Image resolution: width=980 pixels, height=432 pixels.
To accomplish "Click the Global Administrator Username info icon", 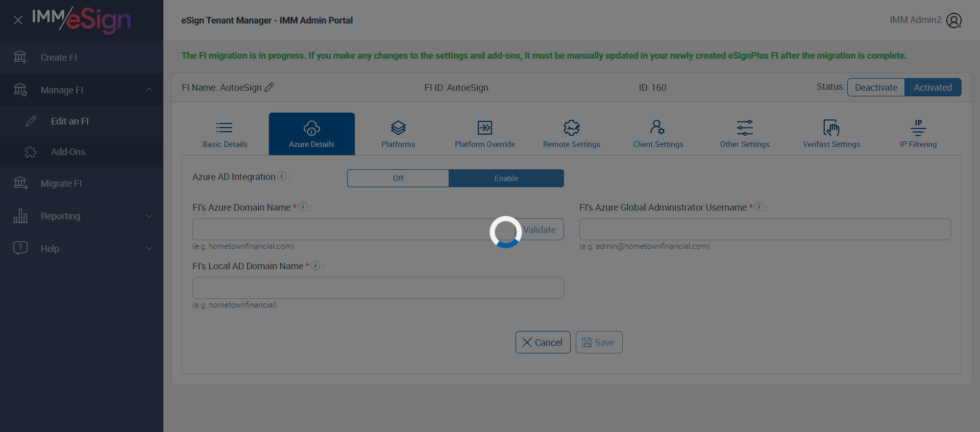I will tap(759, 207).
